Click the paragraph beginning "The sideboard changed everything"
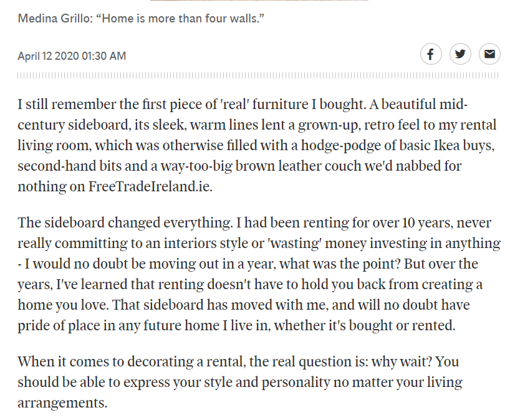The image size is (505, 420). (259, 274)
